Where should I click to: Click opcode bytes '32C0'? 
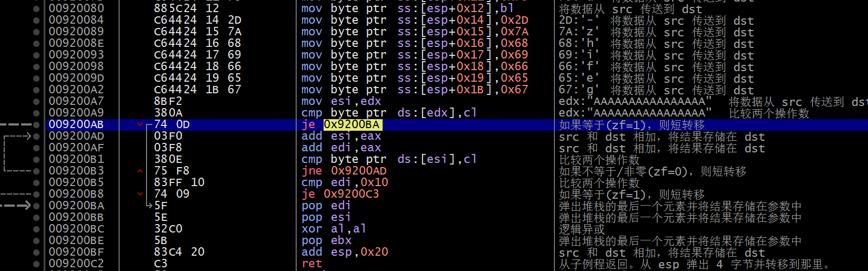coord(168,229)
